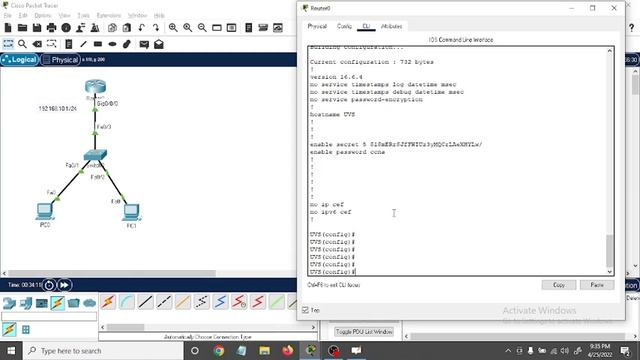640x360 pixels.
Task: Activate the Delete tool
Action: pyautogui.click(x=37, y=44)
